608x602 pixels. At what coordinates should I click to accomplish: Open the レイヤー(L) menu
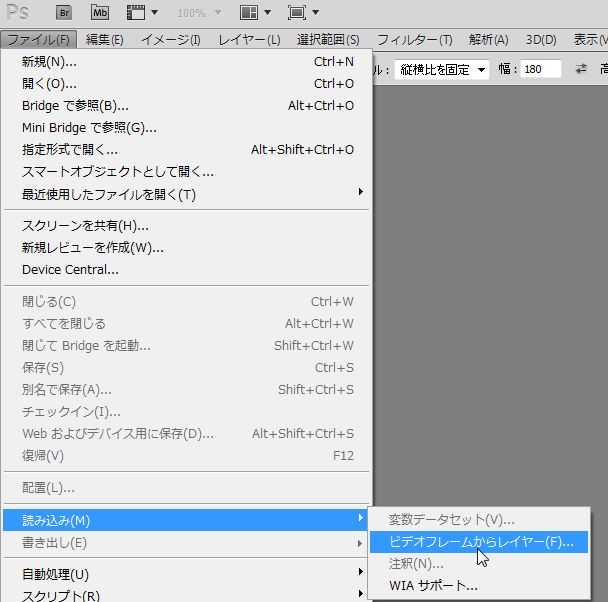(249, 40)
